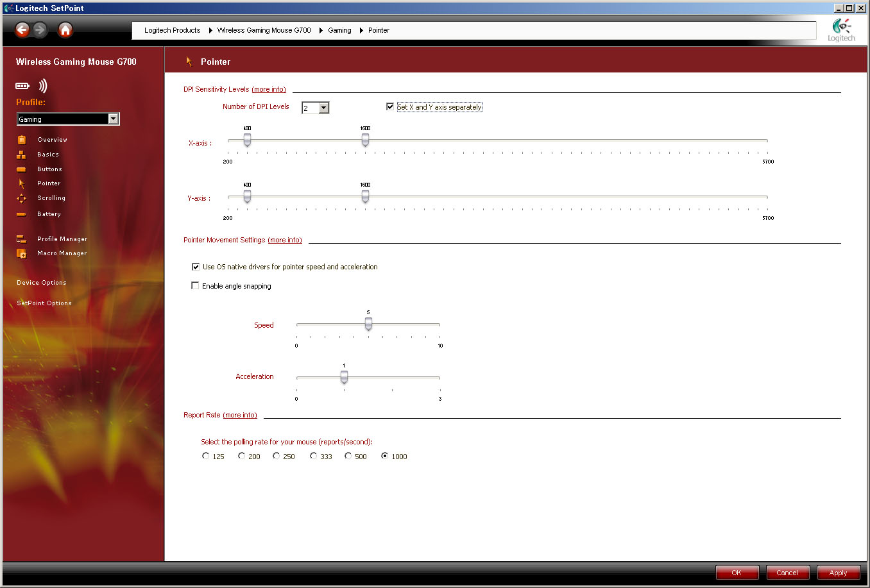Click the SetPoint title bar icon
870x588 pixels.
[x=8, y=8]
